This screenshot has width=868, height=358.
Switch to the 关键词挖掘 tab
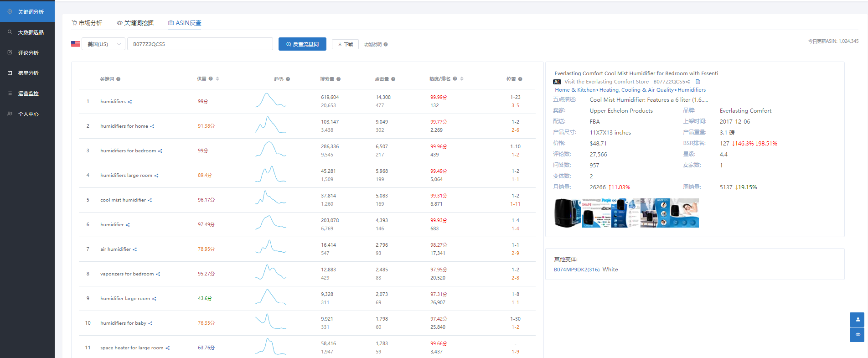point(135,23)
